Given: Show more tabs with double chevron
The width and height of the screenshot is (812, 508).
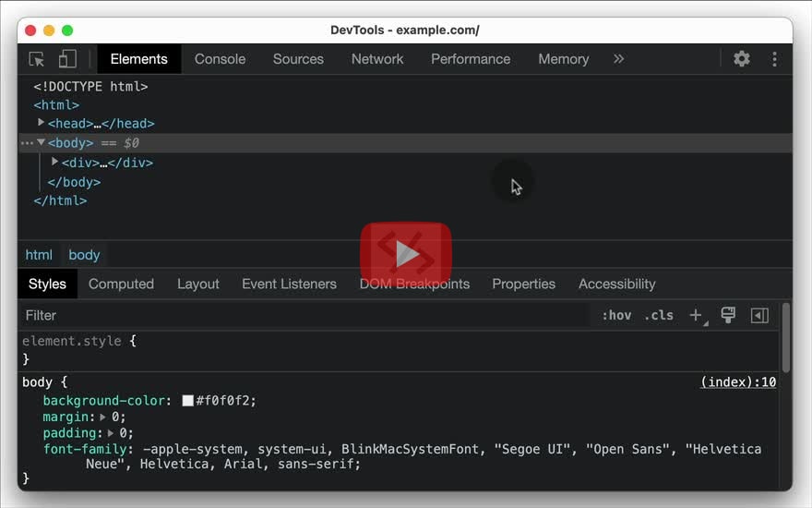Looking at the screenshot, I should [618, 59].
